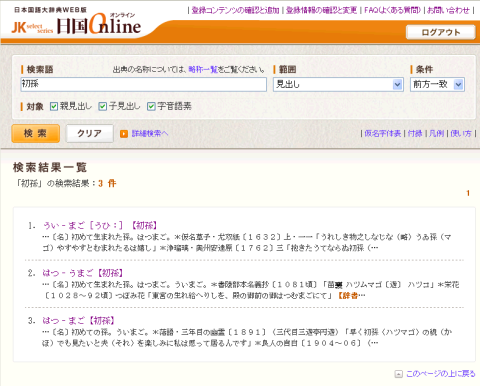480x386 pixels.
Task: Uncheck the 子見出し checkbox
Action: click(102, 106)
